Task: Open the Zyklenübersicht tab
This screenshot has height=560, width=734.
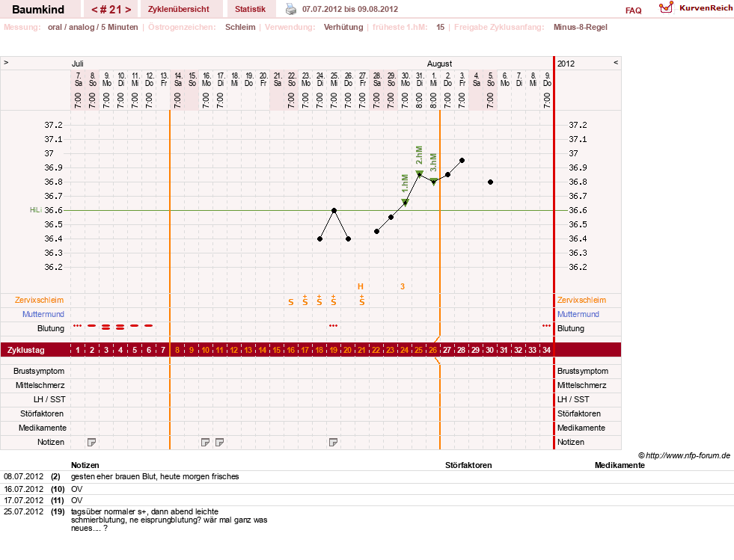Action: (178, 9)
